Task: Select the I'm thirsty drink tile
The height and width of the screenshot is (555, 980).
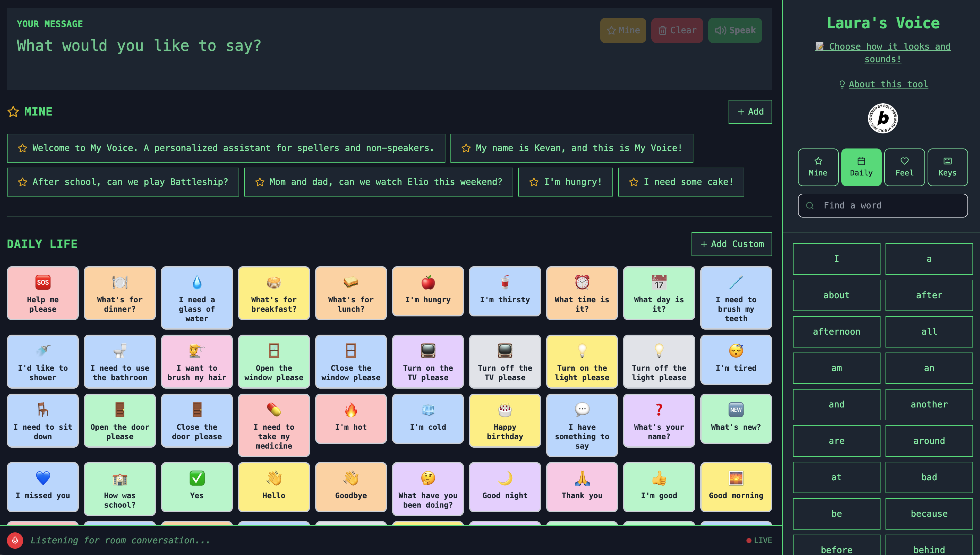Action: coord(504,291)
